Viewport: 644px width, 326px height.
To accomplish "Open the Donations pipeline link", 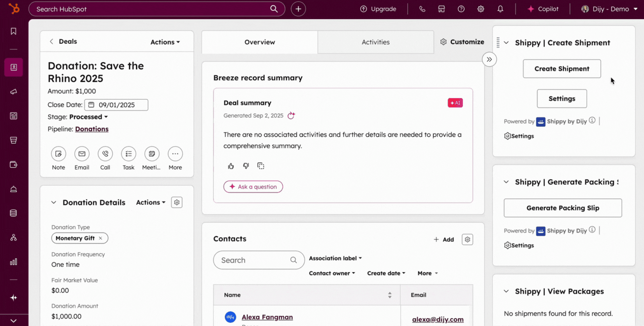I will coord(91,129).
